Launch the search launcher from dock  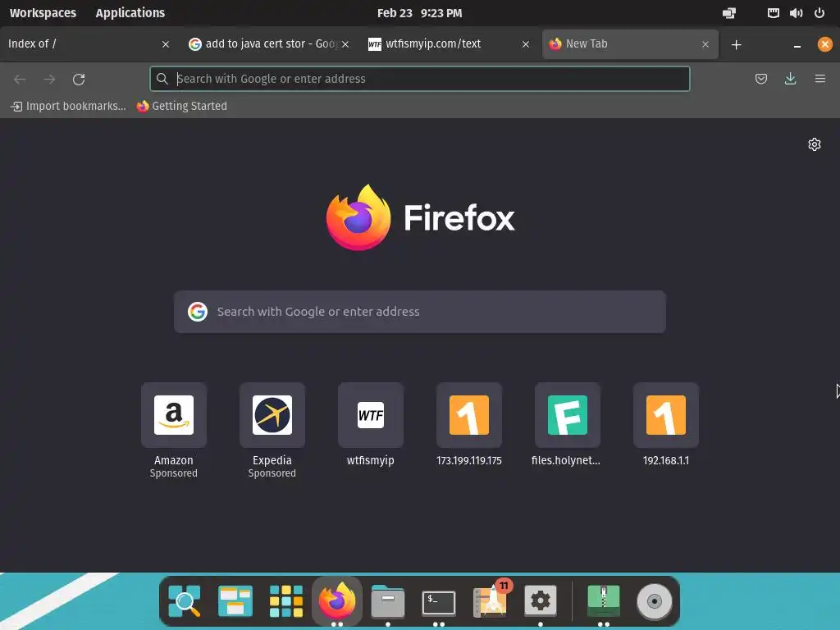(185, 601)
